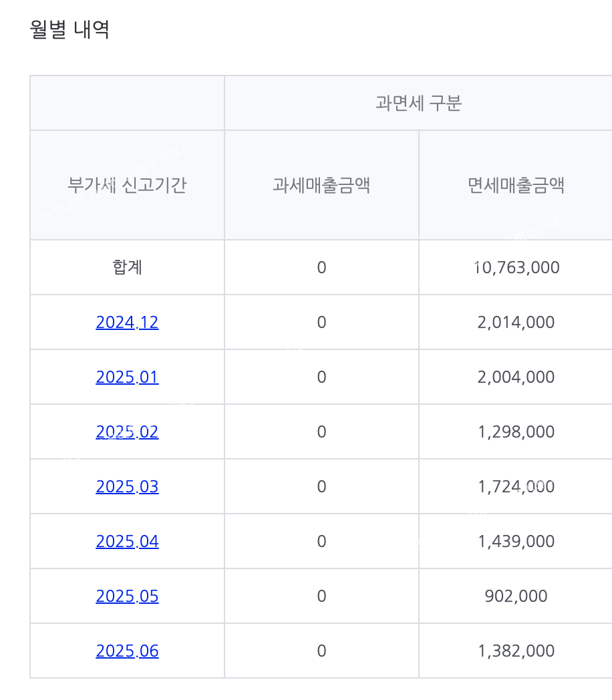Screen dimensions: 612x700
Task: Click the 1,724,000 amount cell
Action: 516,487
